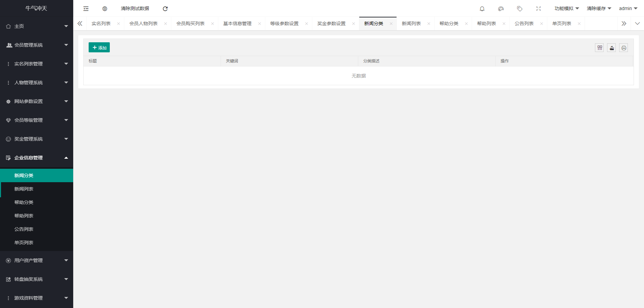This screenshot has height=308, width=644.
Task: Click the 添加 button to add a category
Action: [x=99, y=47]
